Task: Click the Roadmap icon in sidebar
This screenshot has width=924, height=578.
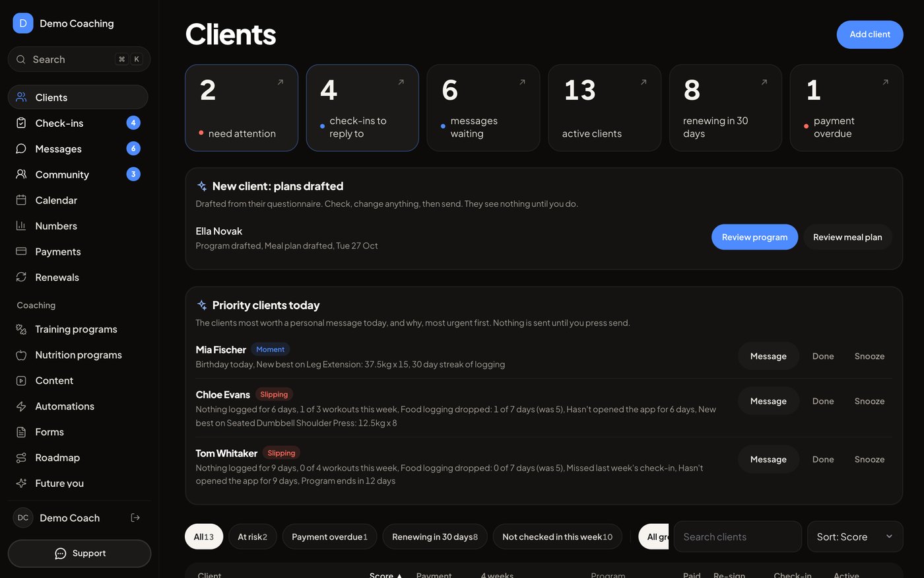Action: click(21, 458)
